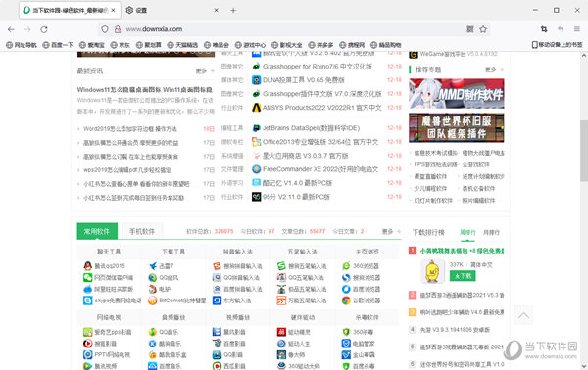Click the 搜狗拼音输入法 icon
The width and height of the screenshot is (588, 370).
(218, 266)
